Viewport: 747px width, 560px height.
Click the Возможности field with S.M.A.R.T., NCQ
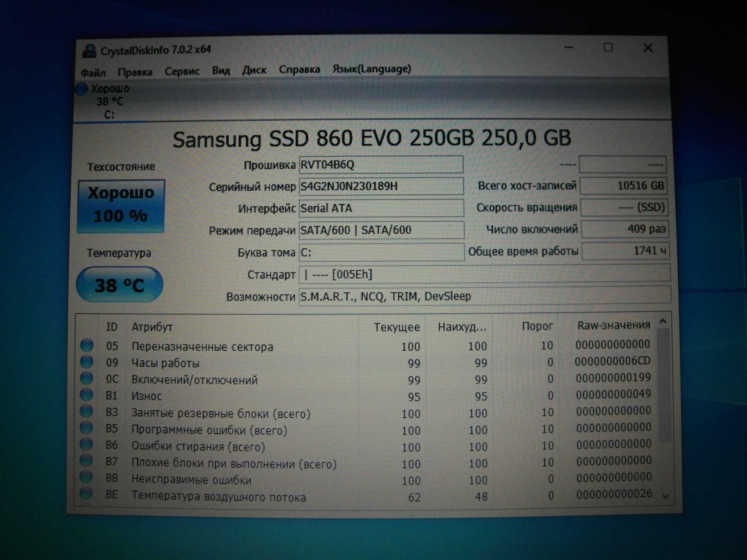(x=485, y=296)
